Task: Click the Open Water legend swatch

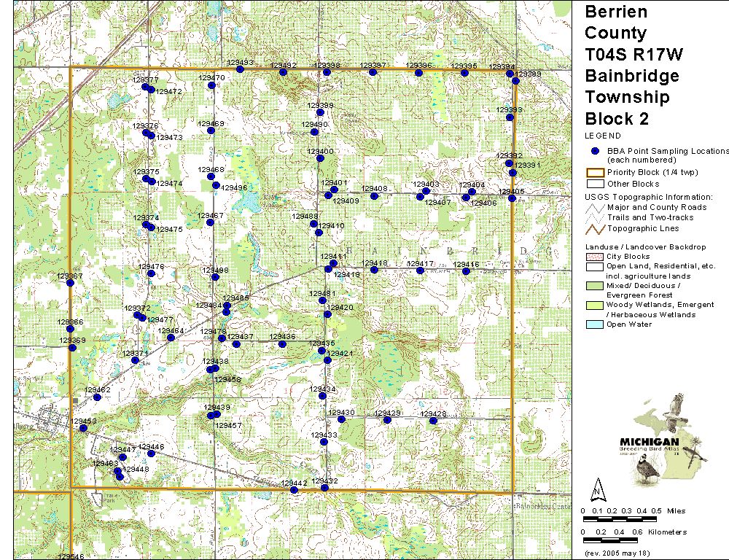Action: (x=596, y=324)
